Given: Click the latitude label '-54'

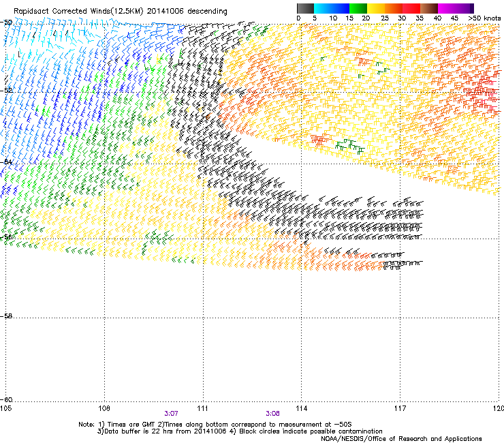Looking at the screenshot, I should click(x=7, y=162).
